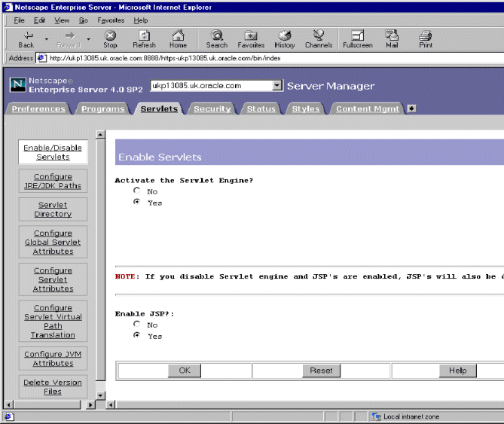Image resolution: width=504 pixels, height=424 pixels.
Task: Switch to the Servlets tab
Action: click(159, 109)
